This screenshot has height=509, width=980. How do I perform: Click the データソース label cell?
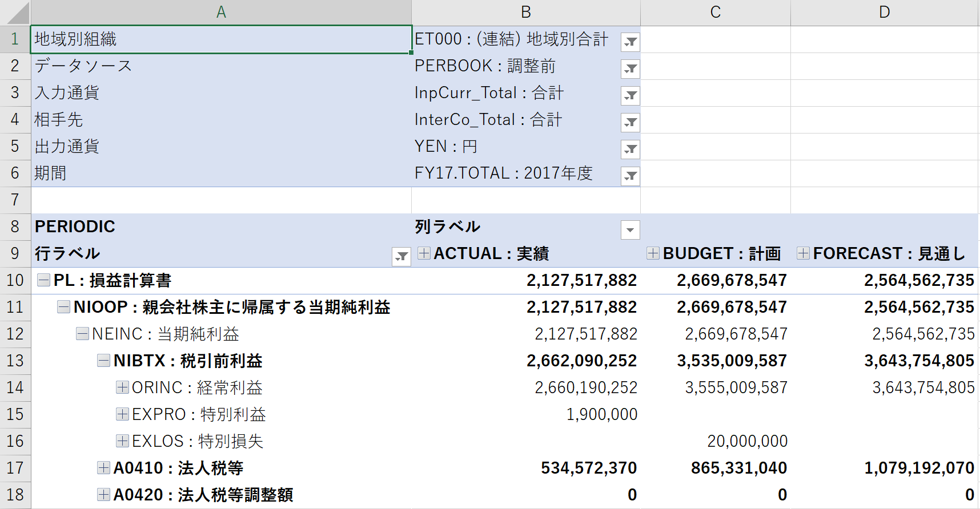point(221,66)
